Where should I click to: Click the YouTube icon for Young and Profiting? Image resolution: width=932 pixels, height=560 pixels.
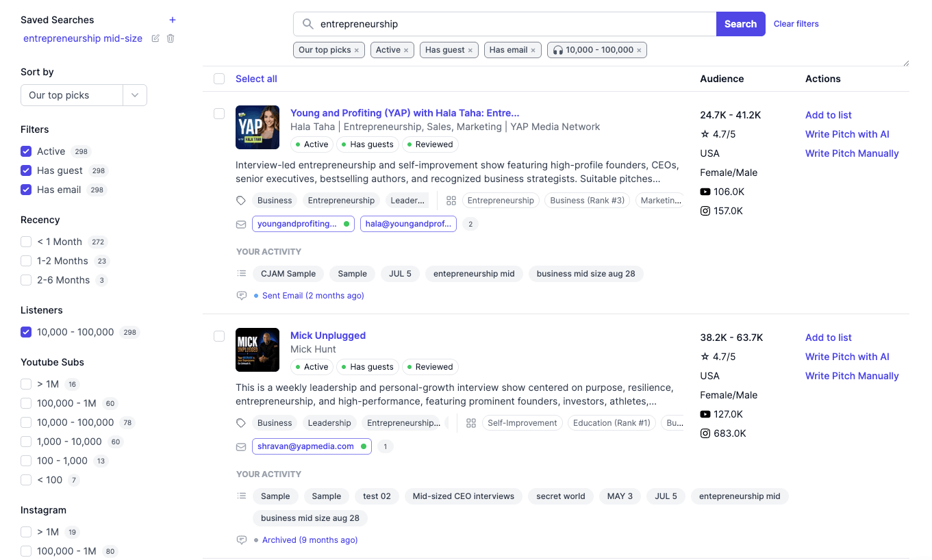(x=705, y=192)
